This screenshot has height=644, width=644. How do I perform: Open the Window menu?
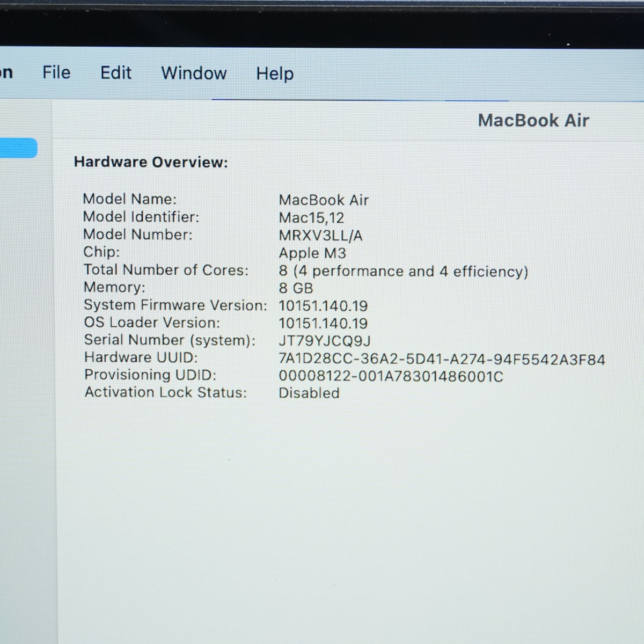pos(194,73)
